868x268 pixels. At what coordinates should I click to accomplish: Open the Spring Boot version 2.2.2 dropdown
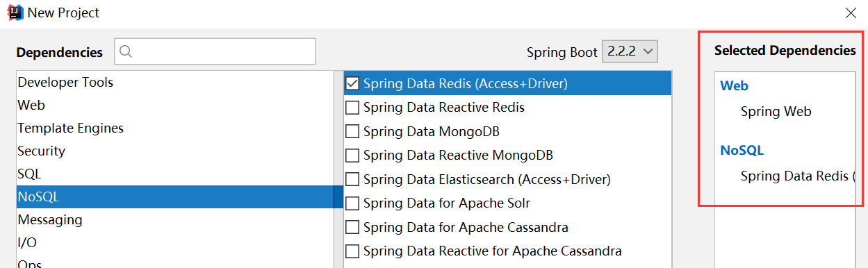(x=630, y=51)
